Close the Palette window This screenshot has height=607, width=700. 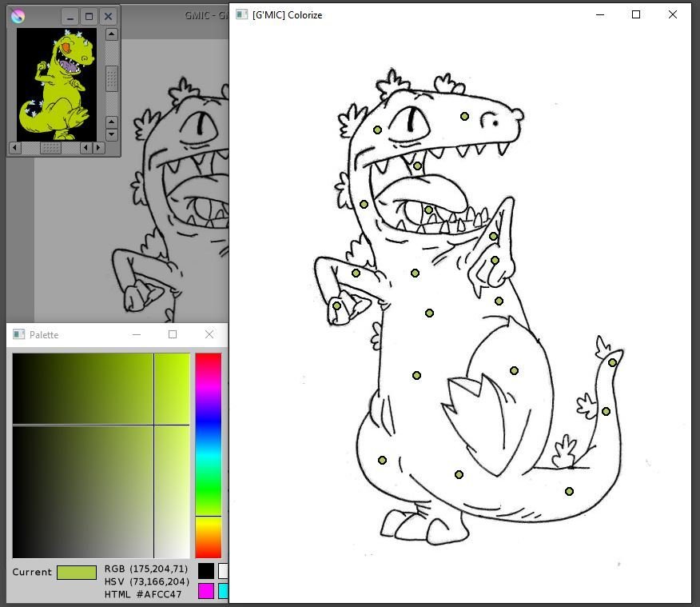[209, 334]
